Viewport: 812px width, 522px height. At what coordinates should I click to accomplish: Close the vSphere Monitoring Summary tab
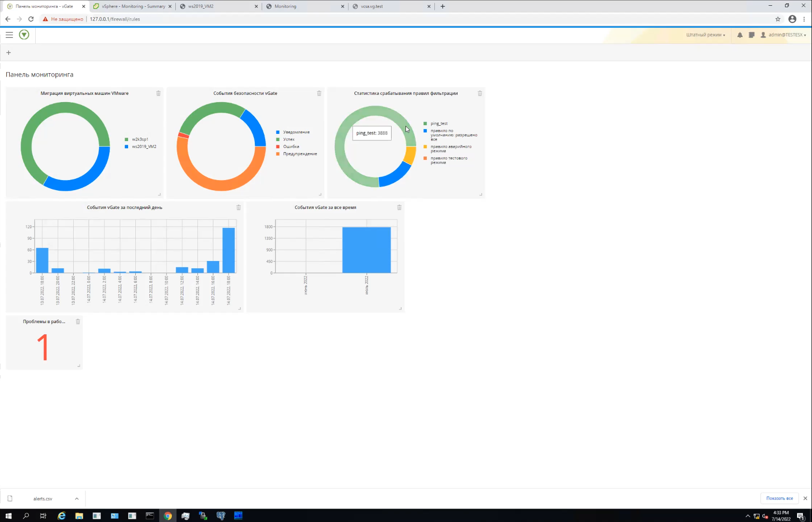[x=170, y=6]
